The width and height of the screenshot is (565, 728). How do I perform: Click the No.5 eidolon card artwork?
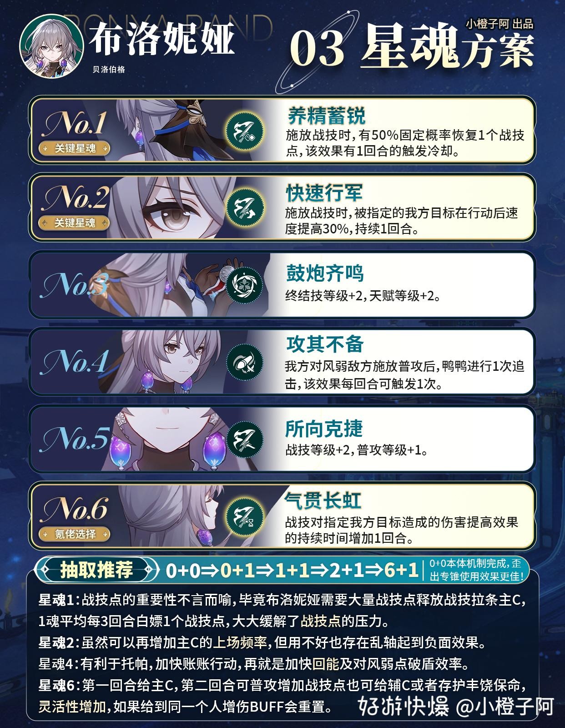150,439
